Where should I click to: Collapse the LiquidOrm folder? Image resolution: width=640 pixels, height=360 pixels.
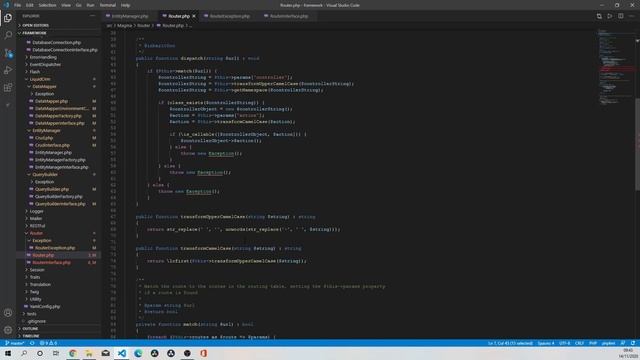click(40, 79)
